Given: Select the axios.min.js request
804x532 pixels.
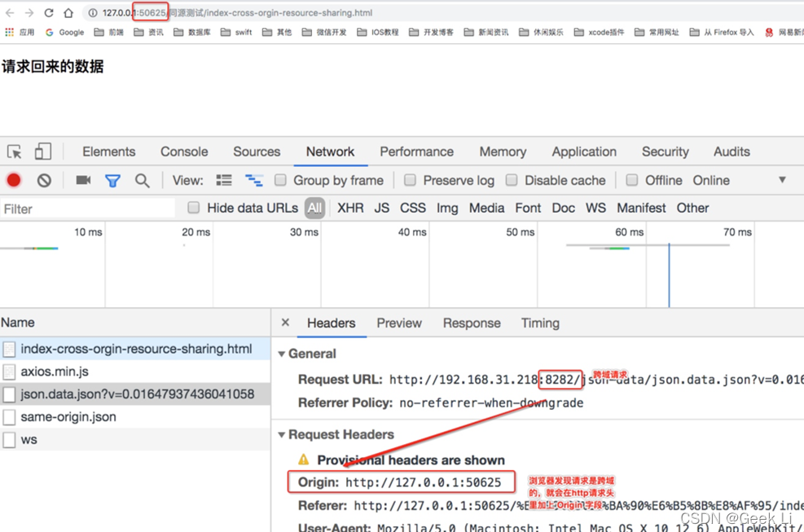Looking at the screenshot, I should pos(135,372).
